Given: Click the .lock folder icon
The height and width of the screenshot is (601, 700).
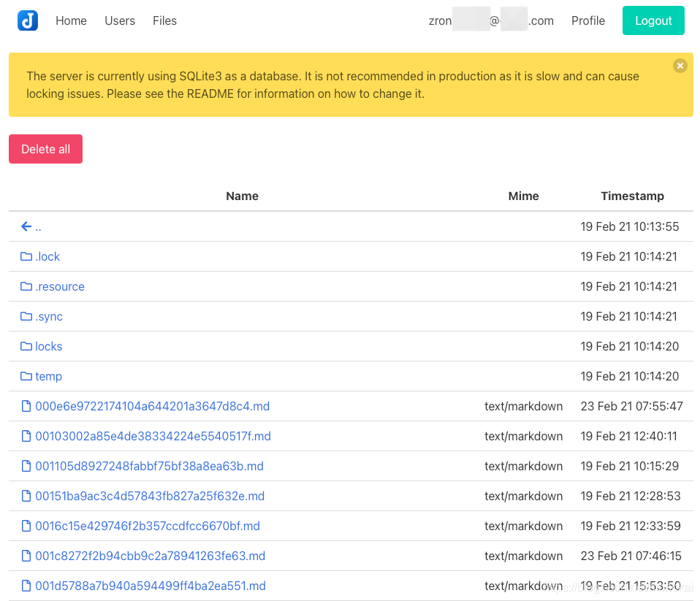Looking at the screenshot, I should pos(26,256).
